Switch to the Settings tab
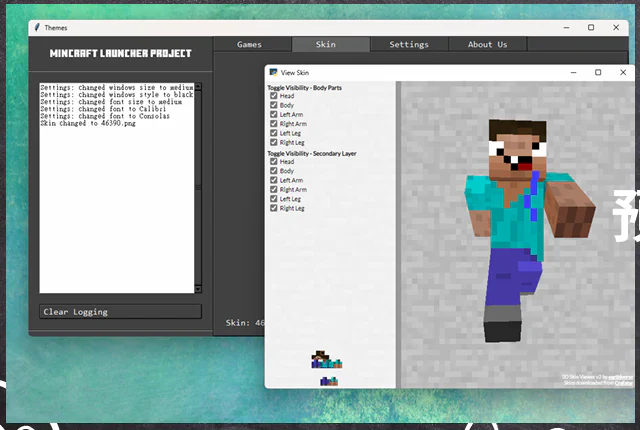The image size is (640, 430). 408,44
